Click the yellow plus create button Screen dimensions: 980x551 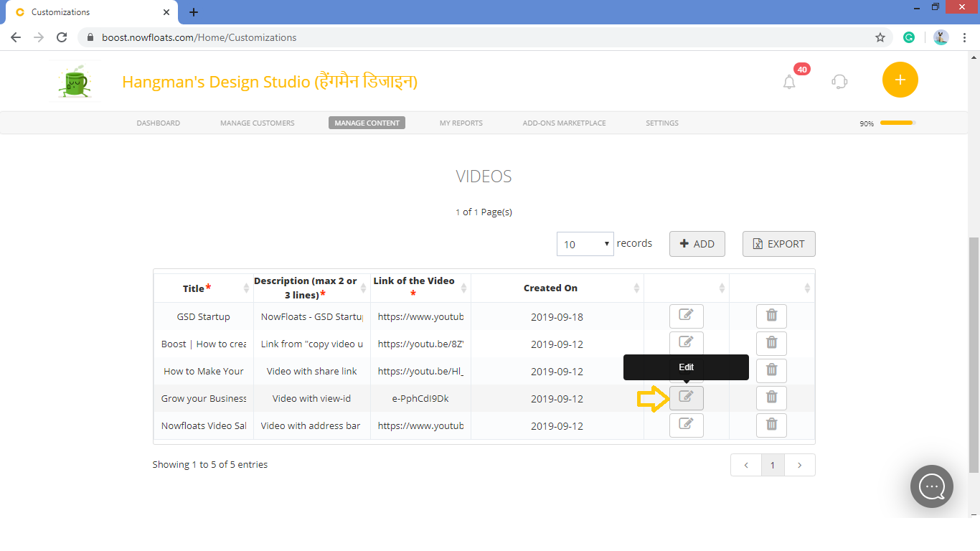(x=900, y=80)
